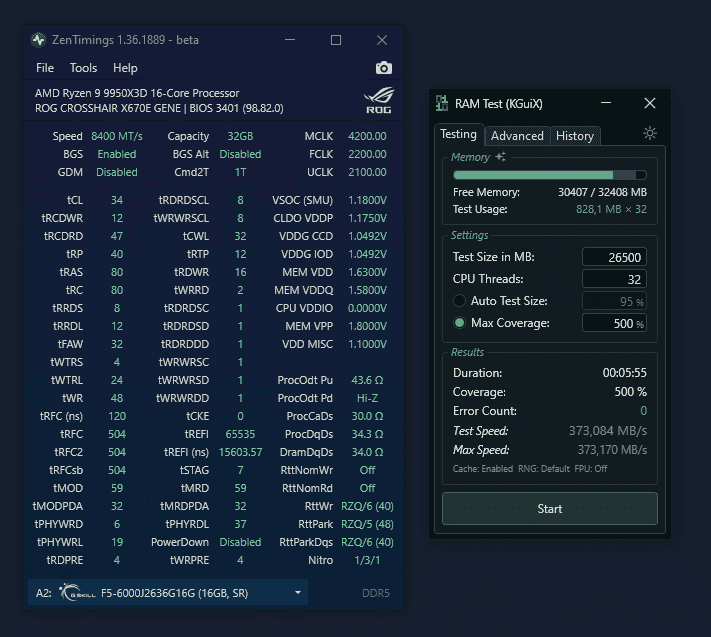Click the ROG logo in ZenTimings
This screenshot has width=711, height=637.
click(379, 100)
